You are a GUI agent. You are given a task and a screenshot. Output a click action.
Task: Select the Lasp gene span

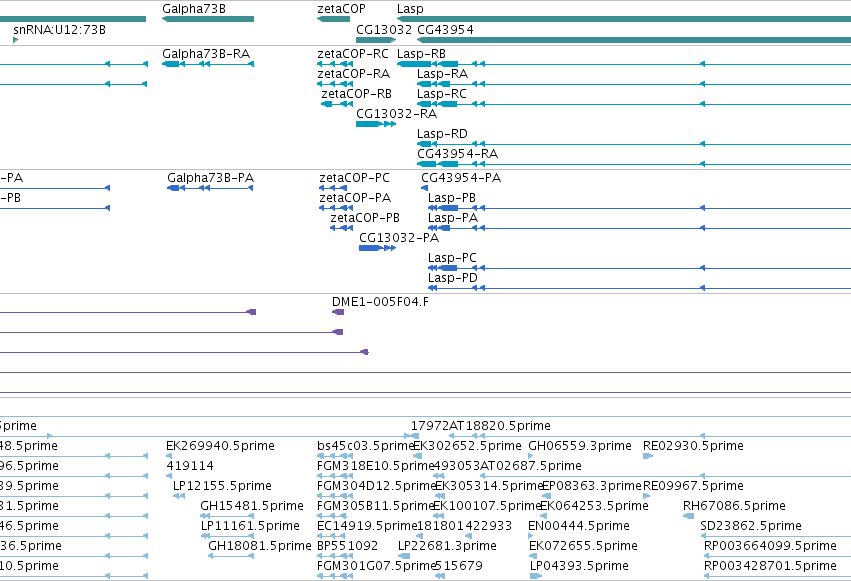[x=624, y=19]
